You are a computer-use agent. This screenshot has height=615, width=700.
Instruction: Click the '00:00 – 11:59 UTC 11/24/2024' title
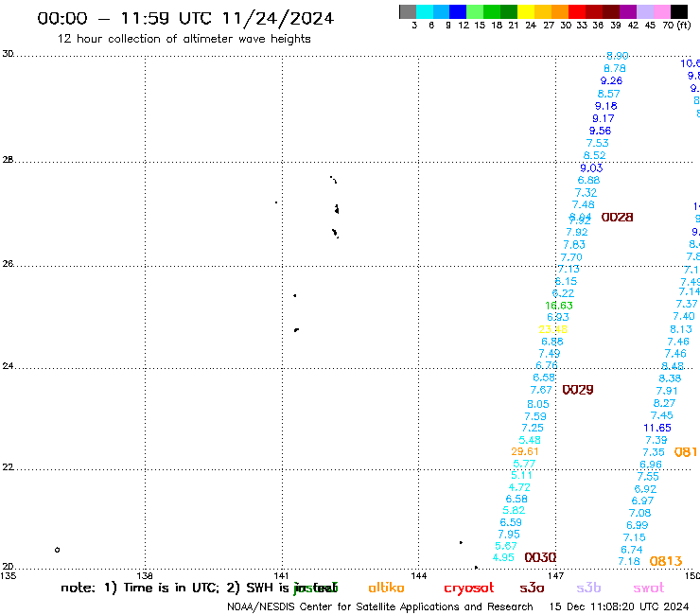tap(185, 18)
